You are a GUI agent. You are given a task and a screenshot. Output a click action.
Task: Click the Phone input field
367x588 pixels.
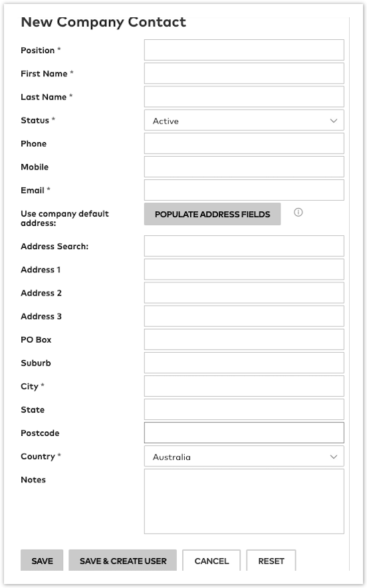point(244,144)
